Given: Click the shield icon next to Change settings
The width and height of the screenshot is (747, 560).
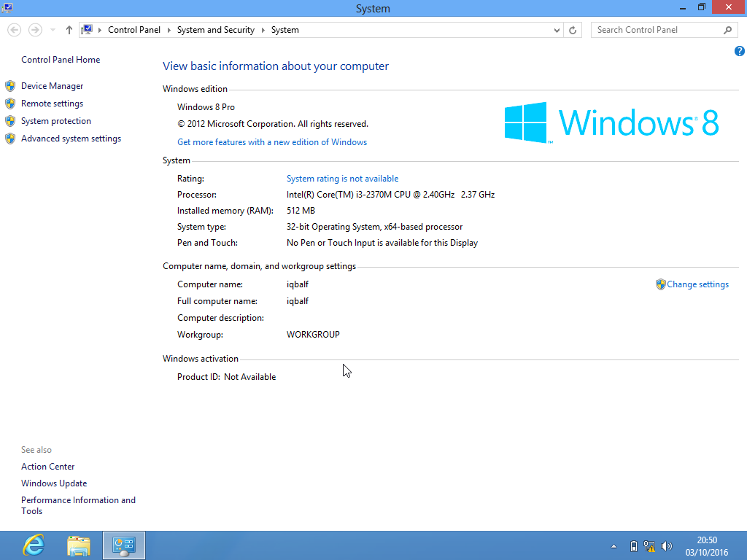Looking at the screenshot, I should (660, 284).
